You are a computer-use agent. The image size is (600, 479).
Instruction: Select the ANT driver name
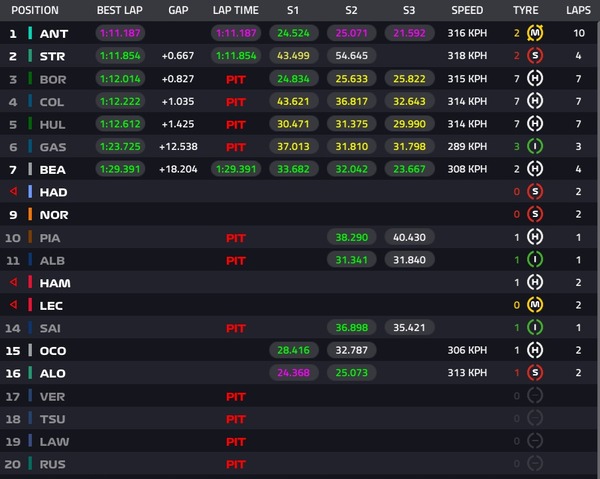pyautogui.click(x=54, y=34)
